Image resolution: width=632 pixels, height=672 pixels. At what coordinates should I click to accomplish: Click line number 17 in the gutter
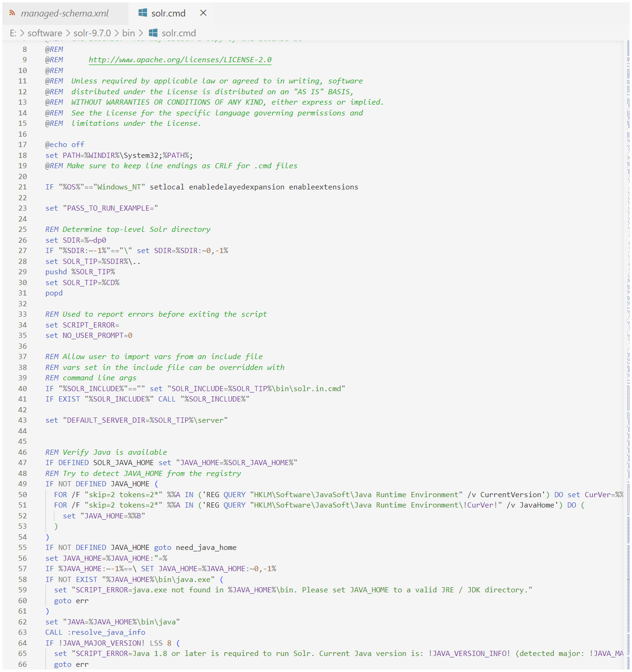click(x=23, y=145)
